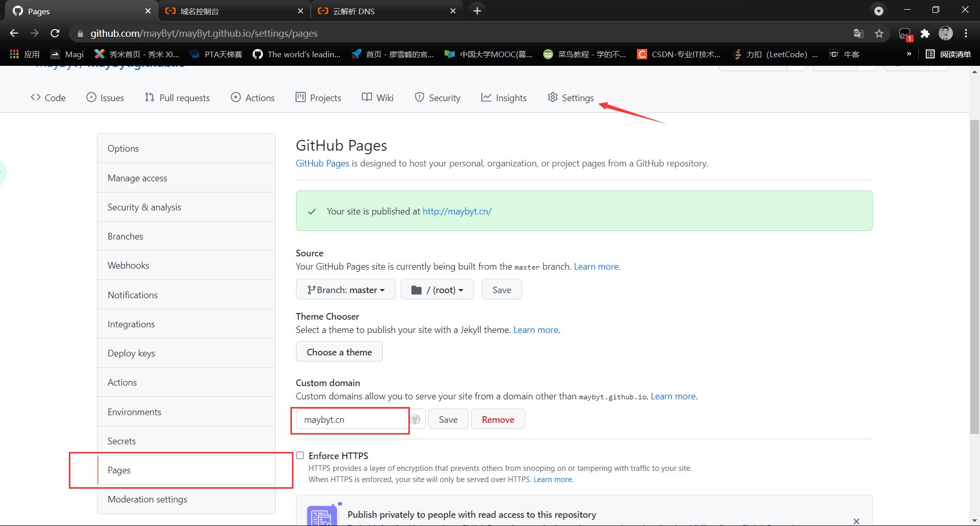980x526 pixels.
Task: Close the 域名控制台 tab
Action: click(301, 11)
